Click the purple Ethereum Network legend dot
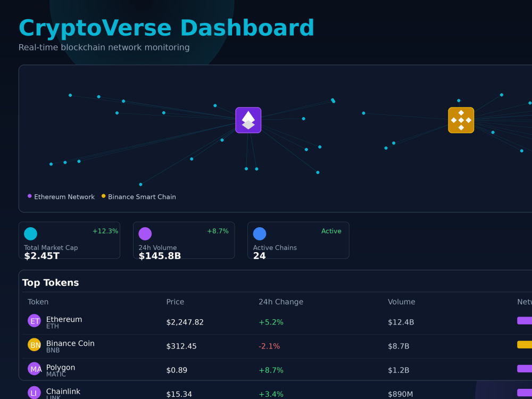This screenshot has width=532, height=399. [29, 196]
